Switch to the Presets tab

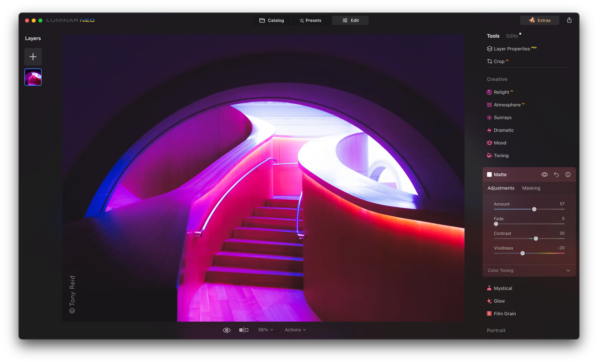coord(310,20)
